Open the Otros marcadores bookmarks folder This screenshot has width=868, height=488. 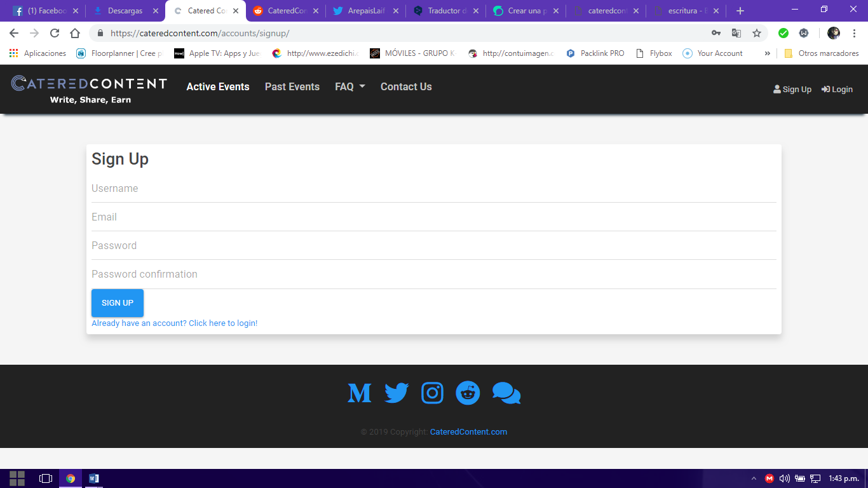point(822,53)
